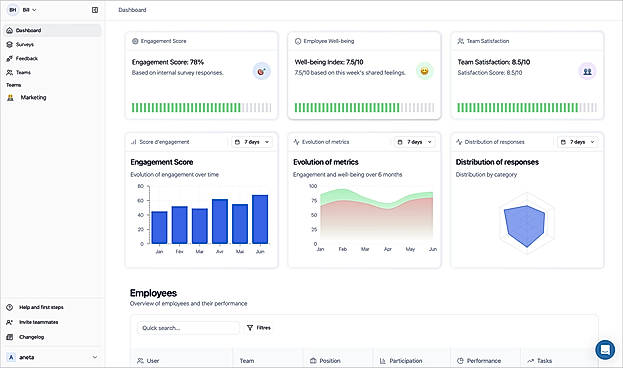
Task: Open the 7 days dropdown for Distribution of responses
Action: pyautogui.click(x=577, y=142)
